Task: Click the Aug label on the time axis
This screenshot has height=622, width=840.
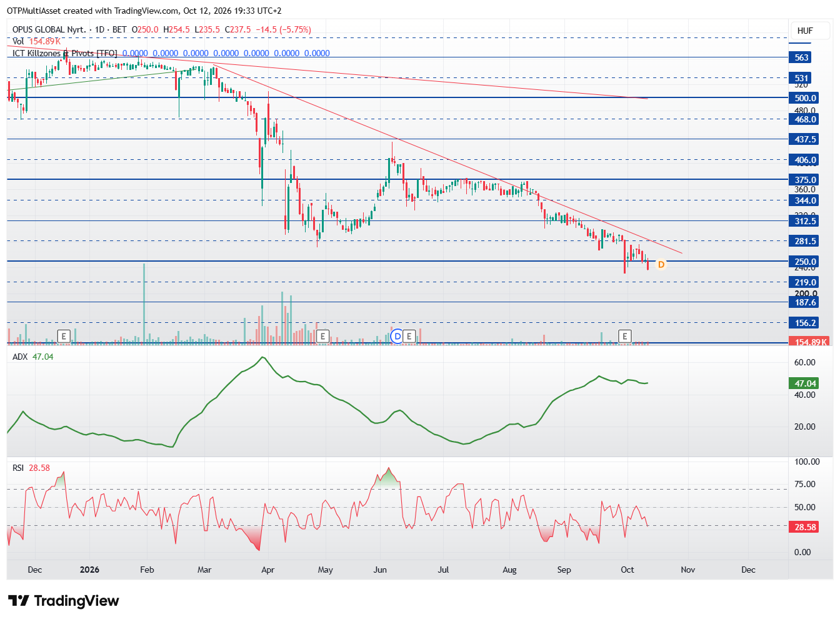Action: [509, 570]
